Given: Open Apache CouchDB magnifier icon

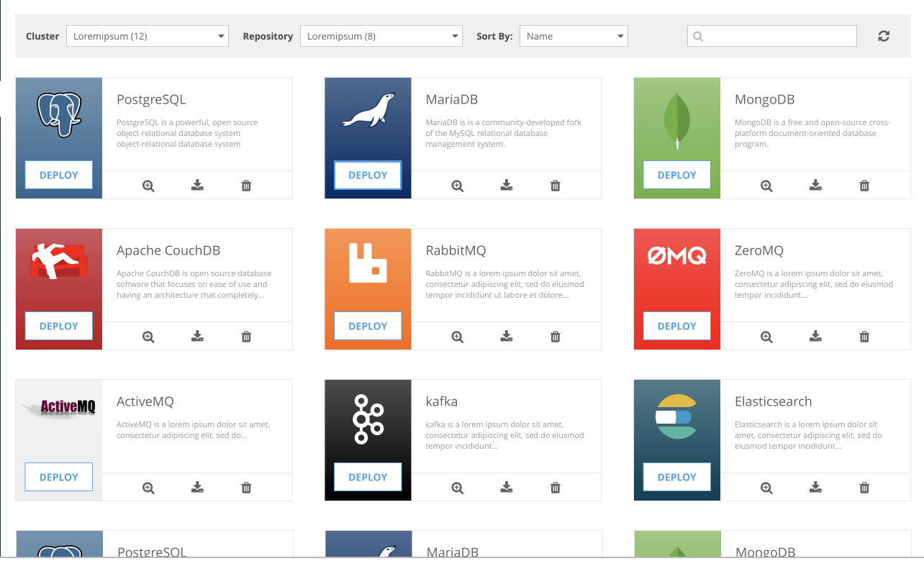Looking at the screenshot, I should (x=148, y=337).
